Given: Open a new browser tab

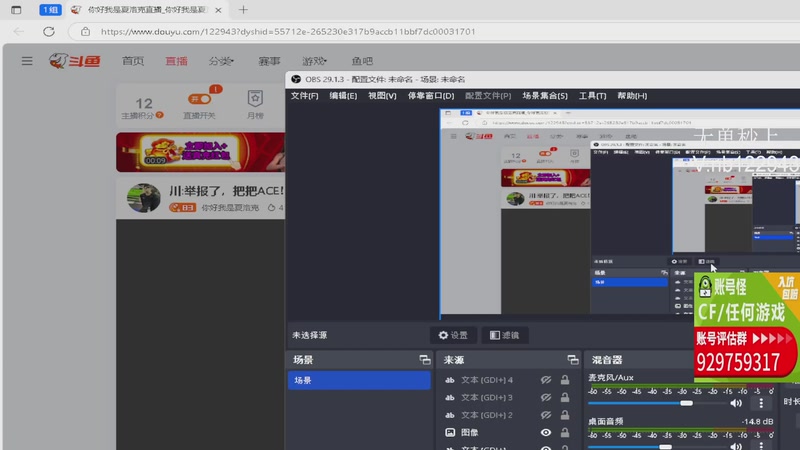Looking at the screenshot, I should [x=243, y=10].
